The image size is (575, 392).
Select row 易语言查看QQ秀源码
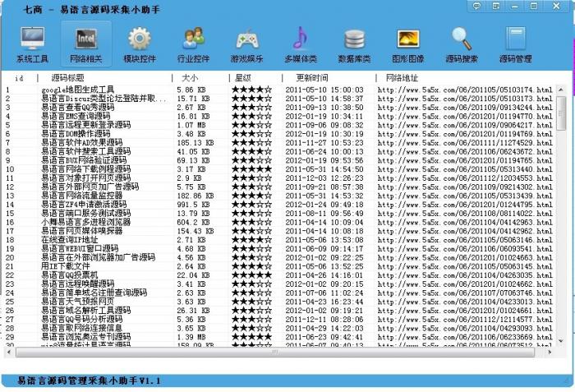[278, 107]
